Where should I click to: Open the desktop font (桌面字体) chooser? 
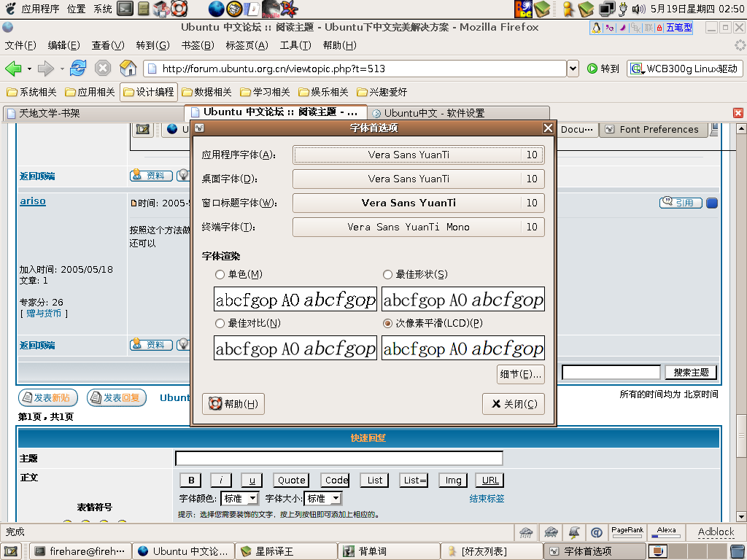pyautogui.click(x=418, y=179)
